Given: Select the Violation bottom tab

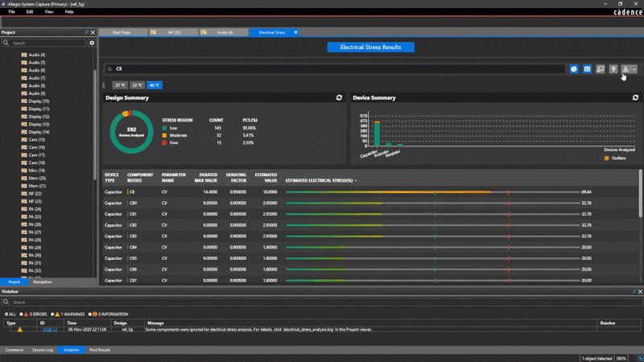Looking at the screenshot, I should point(71,350).
